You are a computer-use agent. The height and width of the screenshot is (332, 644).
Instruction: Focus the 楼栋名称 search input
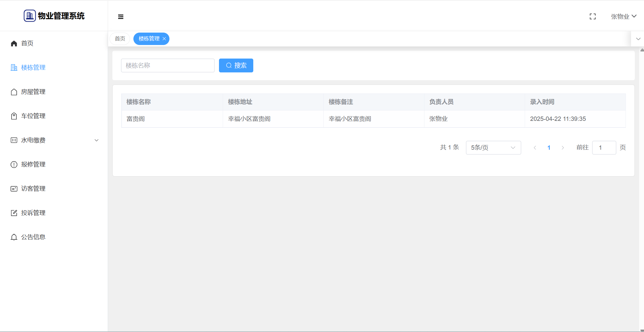coord(168,65)
